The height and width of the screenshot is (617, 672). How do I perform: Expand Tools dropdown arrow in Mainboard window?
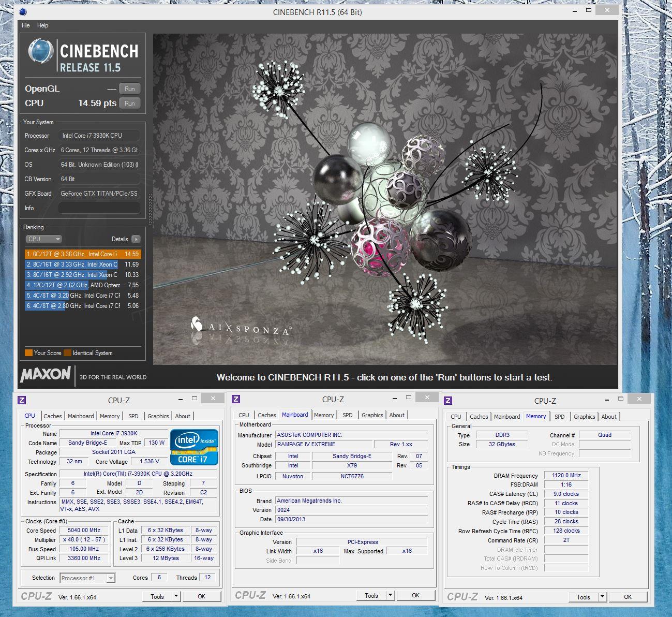tap(391, 595)
